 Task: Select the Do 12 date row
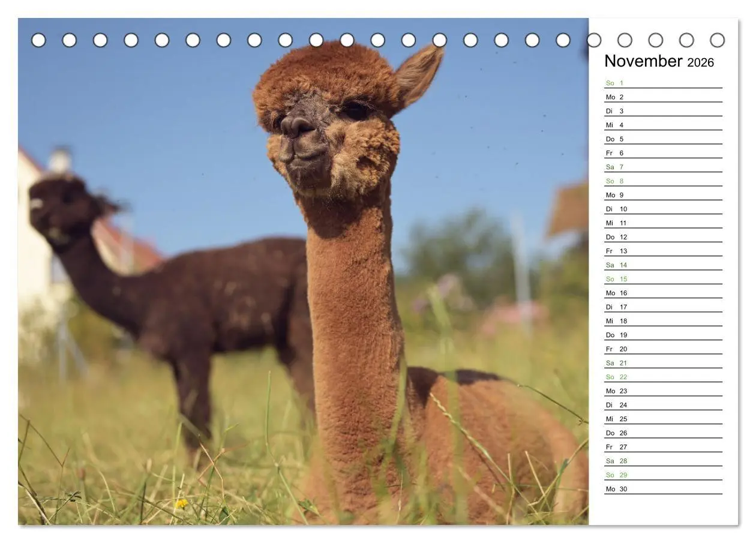click(x=663, y=237)
